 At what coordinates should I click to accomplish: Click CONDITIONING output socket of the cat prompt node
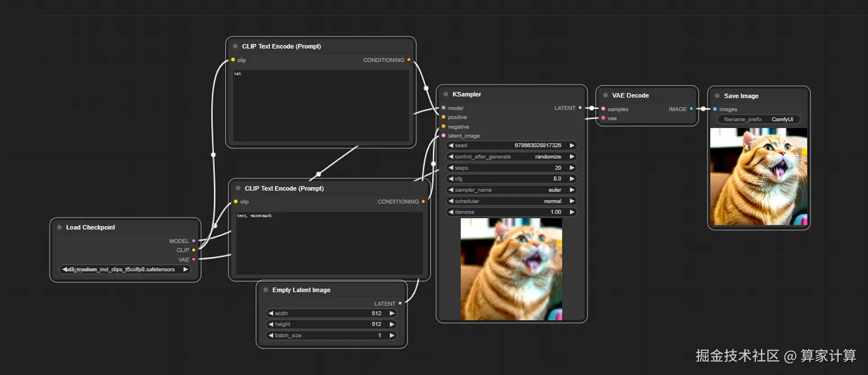click(409, 60)
